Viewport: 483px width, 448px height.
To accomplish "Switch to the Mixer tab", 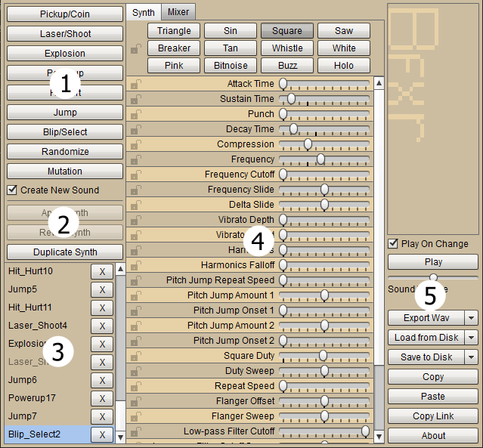I will [x=178, y=12].
